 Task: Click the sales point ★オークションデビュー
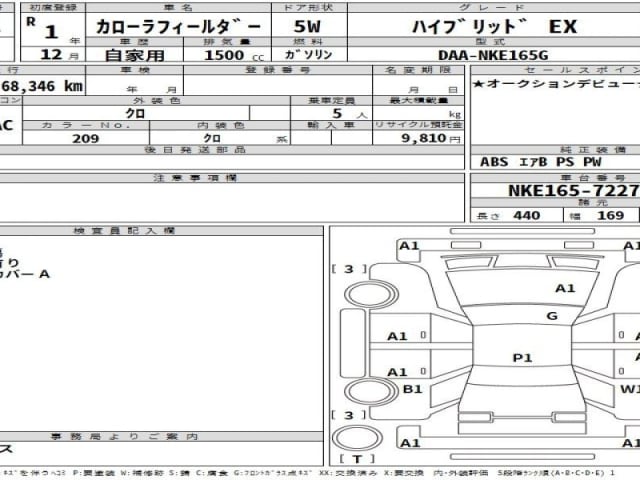556,84
